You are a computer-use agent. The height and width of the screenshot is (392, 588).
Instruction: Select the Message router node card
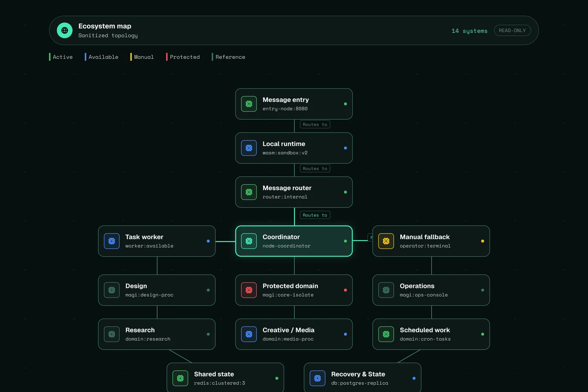click(x=294, y=192)
